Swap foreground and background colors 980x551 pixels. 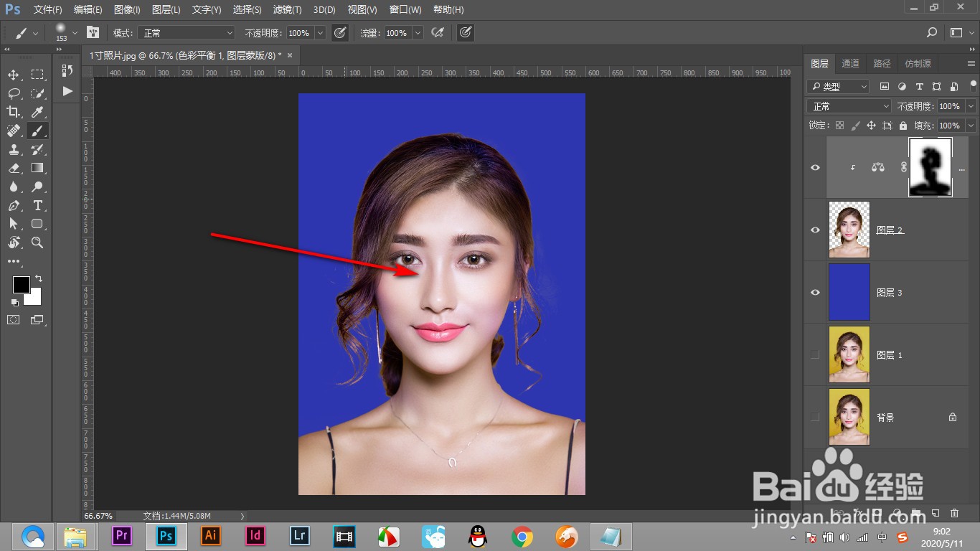tap(39, 278)
